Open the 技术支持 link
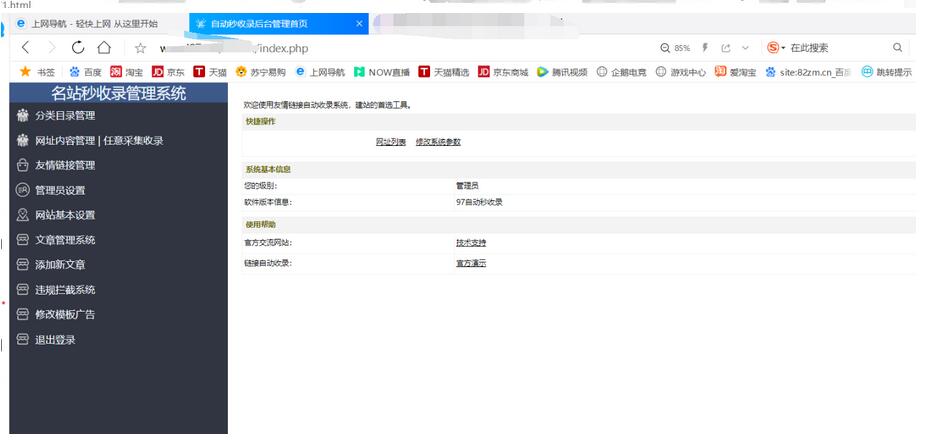This screenshot has width=933, height=440. pos(471,243)
